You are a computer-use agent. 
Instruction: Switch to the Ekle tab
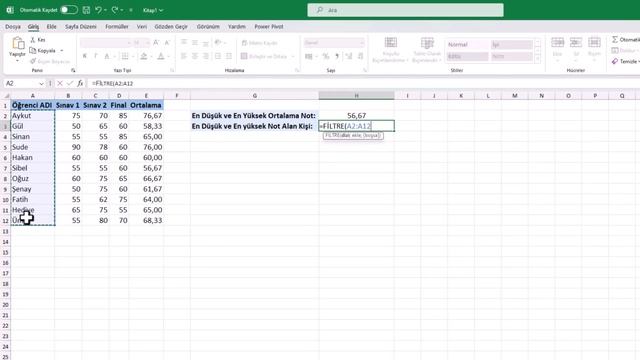(51, 27)
